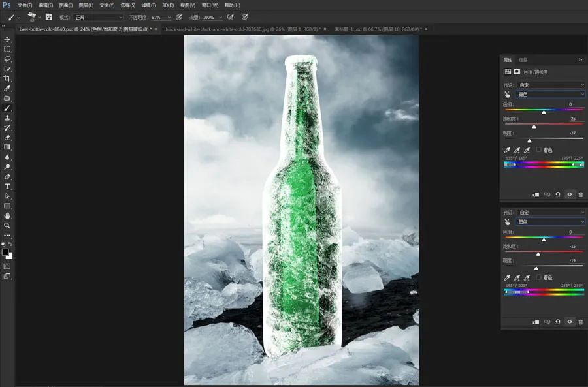Toggle layer visibility eye in upper properties panel
588x387 pixels.
point(569,194)
